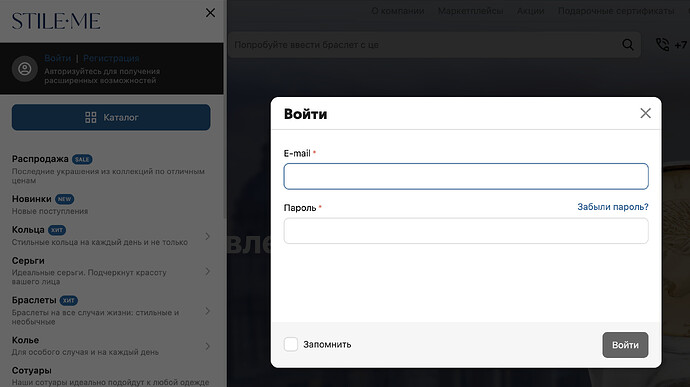
Task: Click the STILE·ME logo
Action: point(56,21)
